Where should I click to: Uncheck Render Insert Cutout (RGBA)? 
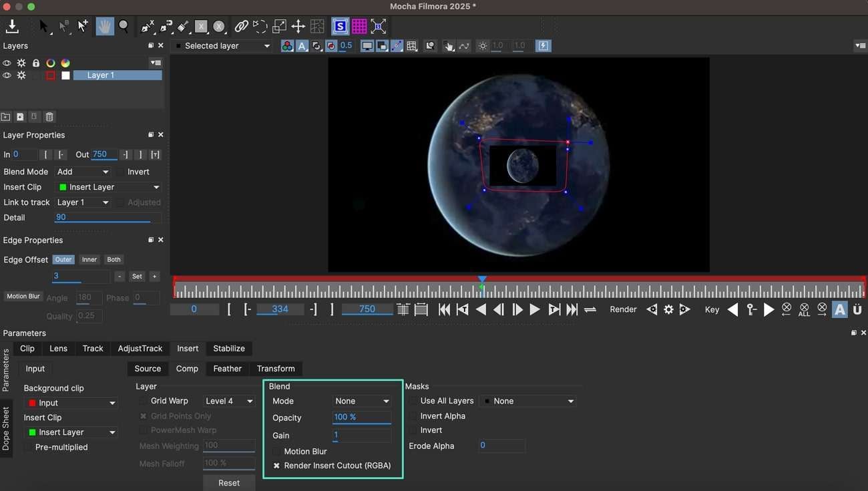tap(276, 466)
